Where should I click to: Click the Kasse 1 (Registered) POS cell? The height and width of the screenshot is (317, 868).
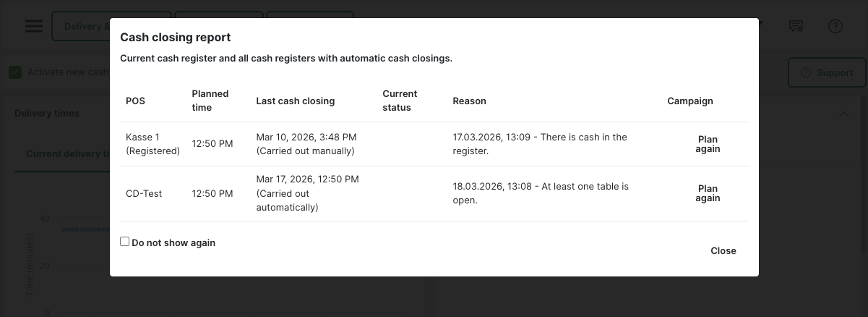tap(152, 144)
